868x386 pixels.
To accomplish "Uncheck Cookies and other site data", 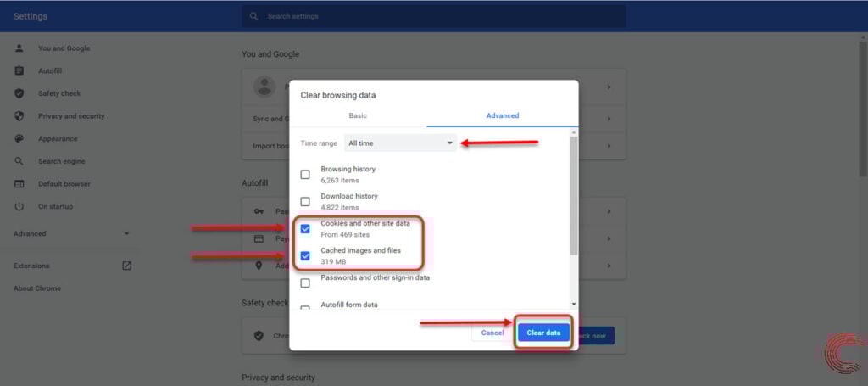I will pyautogui.click(x=305, y=229).
